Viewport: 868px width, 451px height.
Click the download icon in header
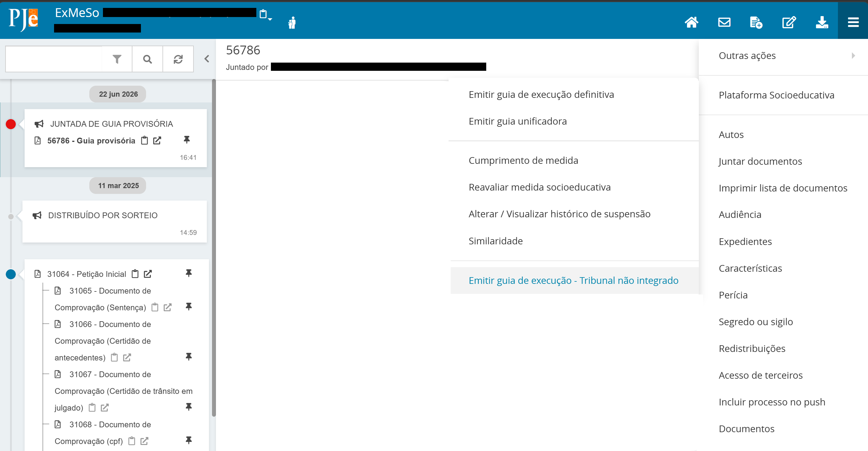click(x=822, y=22)
